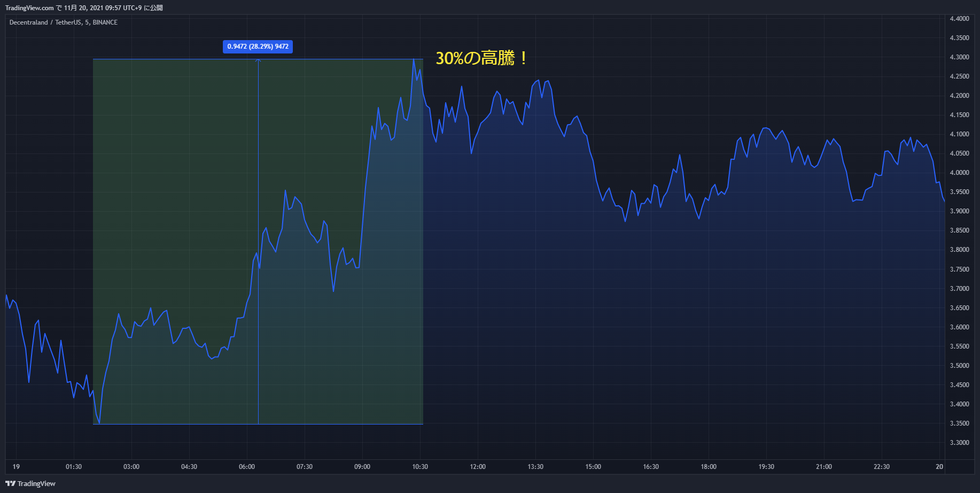
Task: Click the 12:00 time axis label
Action: tap(478, 467)
